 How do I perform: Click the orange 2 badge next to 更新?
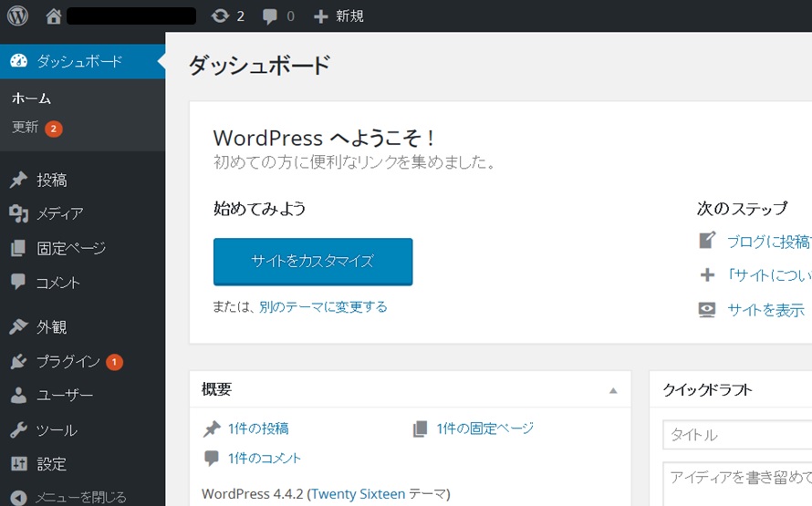tap(53, 129)
